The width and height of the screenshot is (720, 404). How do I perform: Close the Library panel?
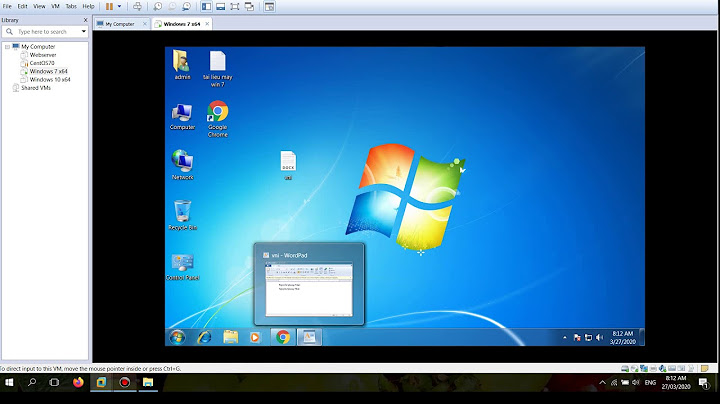click(85, 20)
